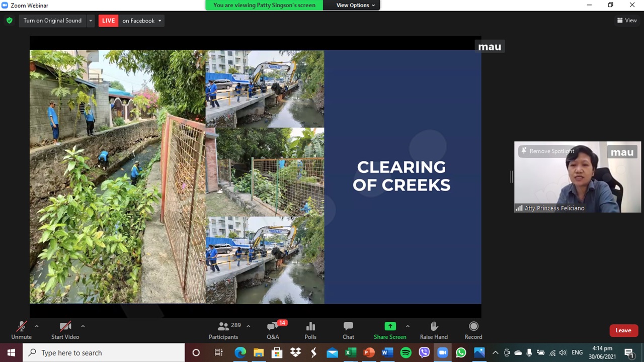Click Remove Spotlight on speaker video
Screen dimensions: 644x362
(547, 151)
